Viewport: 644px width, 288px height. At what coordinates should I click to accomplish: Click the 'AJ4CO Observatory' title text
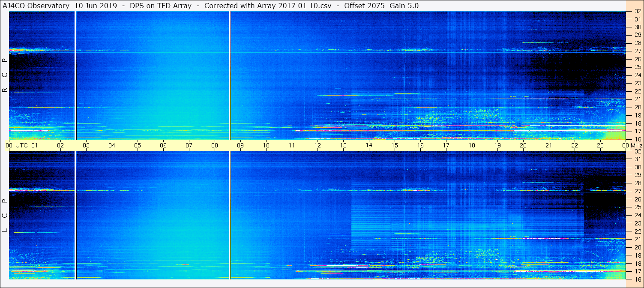[36, 6]
